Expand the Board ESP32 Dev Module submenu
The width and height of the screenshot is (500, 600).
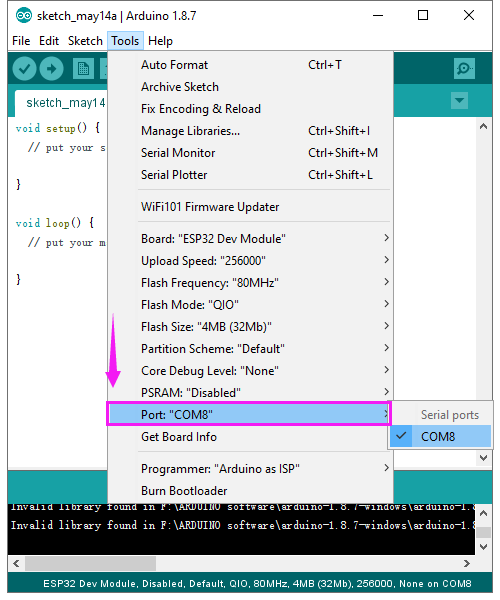pos(250,238)
